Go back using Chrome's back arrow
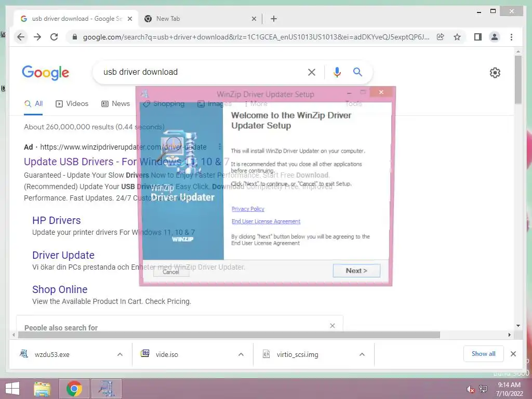532x399 pixels. click(x=21, y=37)
